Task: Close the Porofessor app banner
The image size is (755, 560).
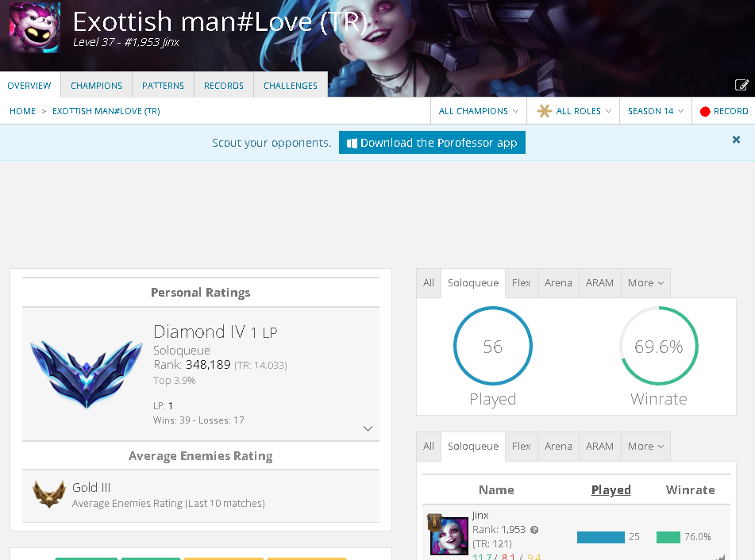Action: coord(736,140)
